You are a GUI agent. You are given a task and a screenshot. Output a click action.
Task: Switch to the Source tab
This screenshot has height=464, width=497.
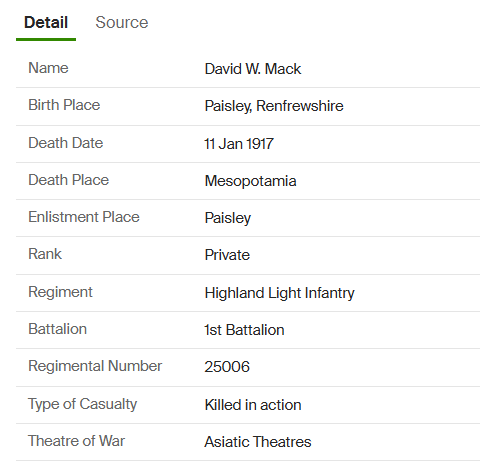pyautogui.click(x=122, y=23)
